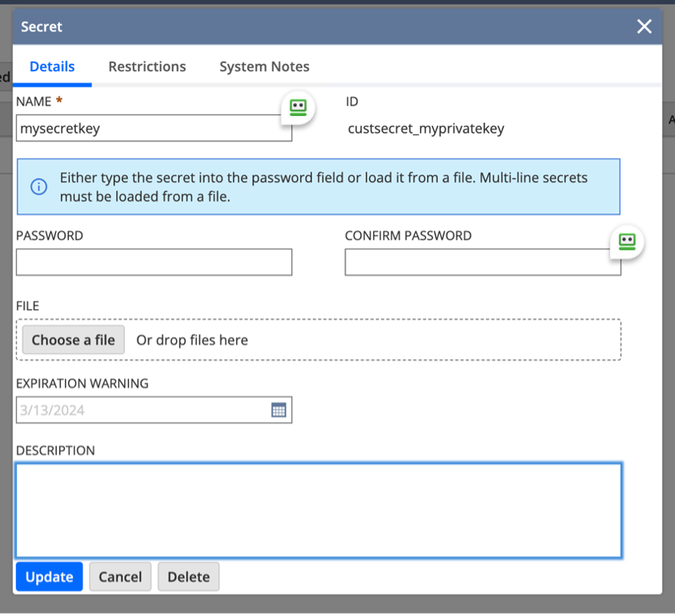This screenshot has height=616, width=675.
Task: Click the PASSWORD label
Action: (x=50, y=236)
